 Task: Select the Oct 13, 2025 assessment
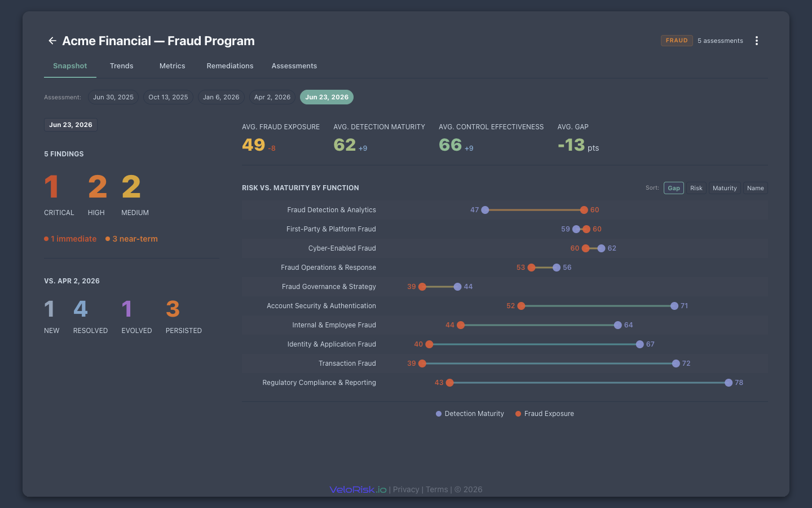168,97
